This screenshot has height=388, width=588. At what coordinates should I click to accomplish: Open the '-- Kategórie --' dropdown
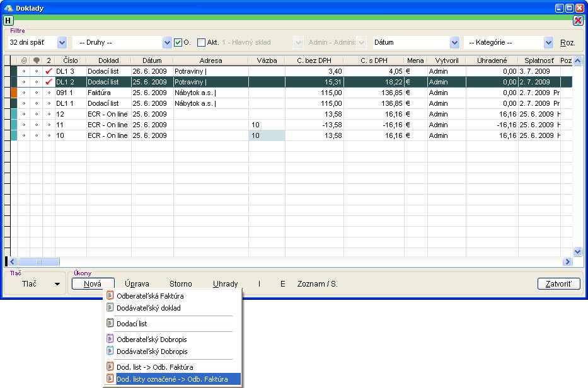(x=548, y=43)
